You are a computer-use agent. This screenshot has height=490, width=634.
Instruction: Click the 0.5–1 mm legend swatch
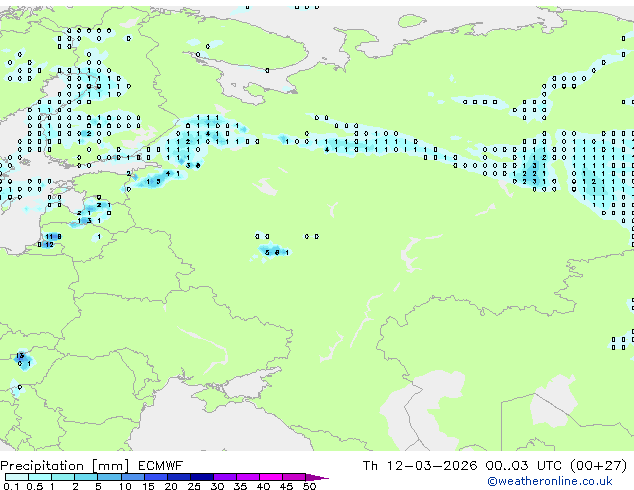pos(40,477)
